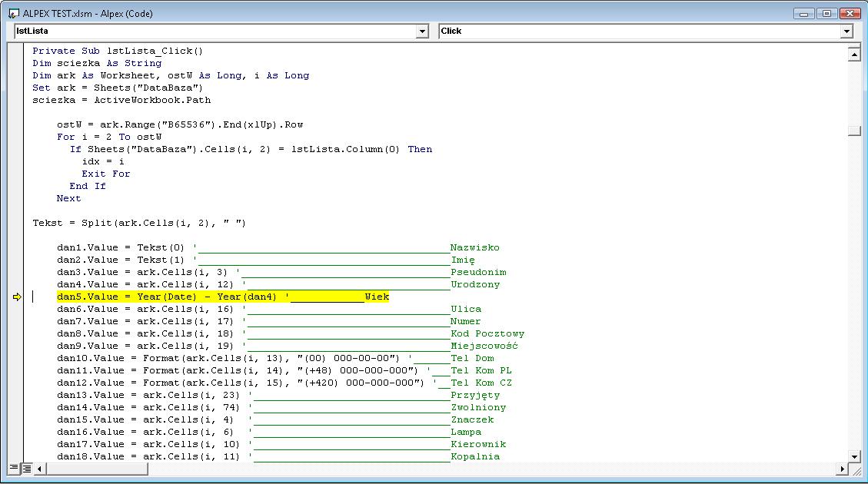Click the 'Urodzony' comment
The image size is (868, 484).
click(x=475, y=284)
